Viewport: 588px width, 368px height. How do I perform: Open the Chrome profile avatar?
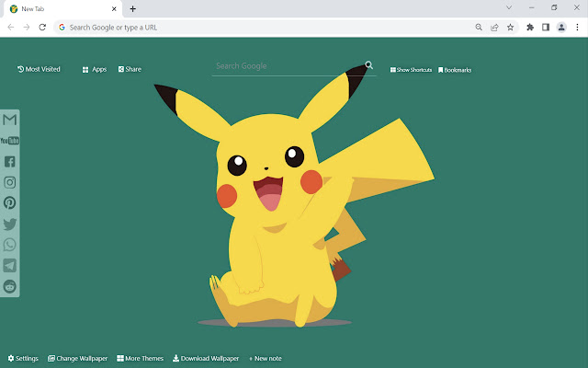pos(561,27)
